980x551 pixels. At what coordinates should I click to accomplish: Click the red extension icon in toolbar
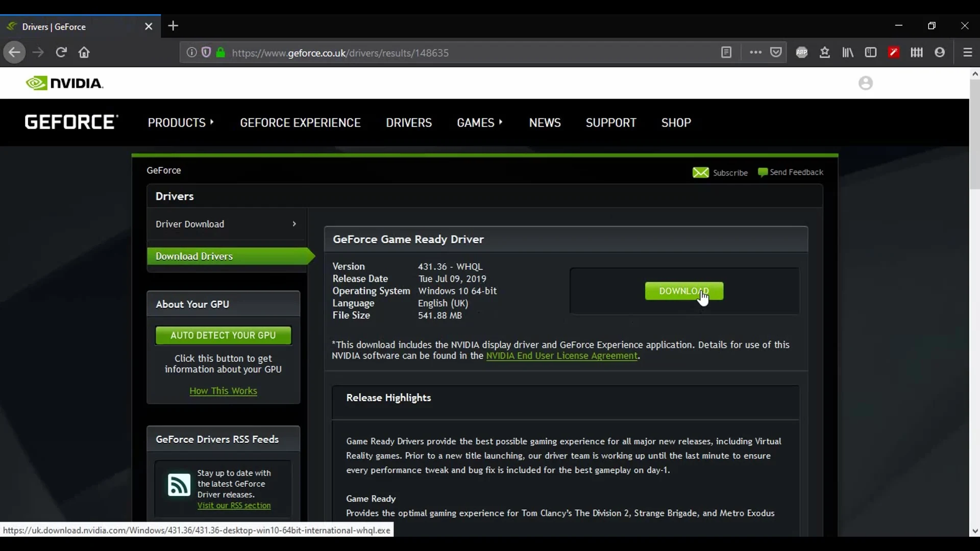[x=894, y=53]
